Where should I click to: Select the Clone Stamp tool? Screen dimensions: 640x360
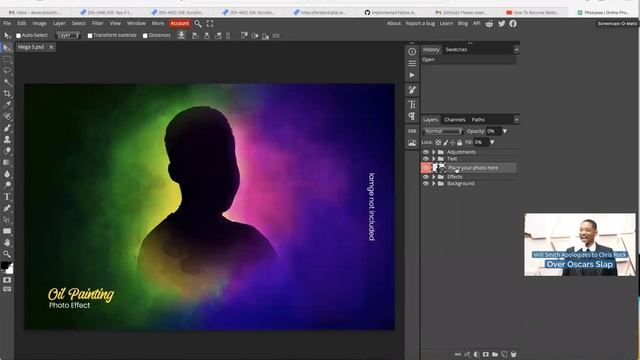pos(7,140)
